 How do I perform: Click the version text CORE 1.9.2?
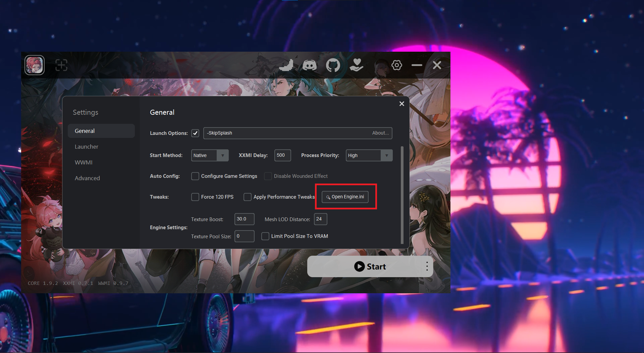click(x=43, y=283)
